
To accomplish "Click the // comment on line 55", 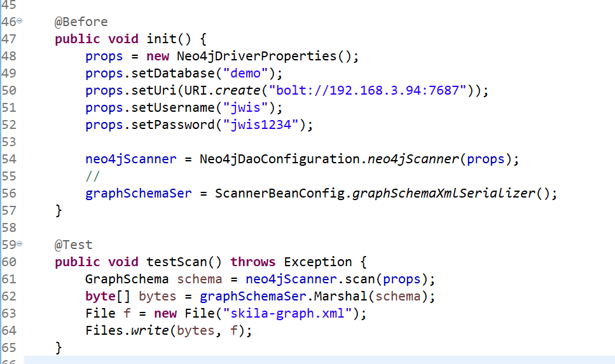I will [93, 177].
